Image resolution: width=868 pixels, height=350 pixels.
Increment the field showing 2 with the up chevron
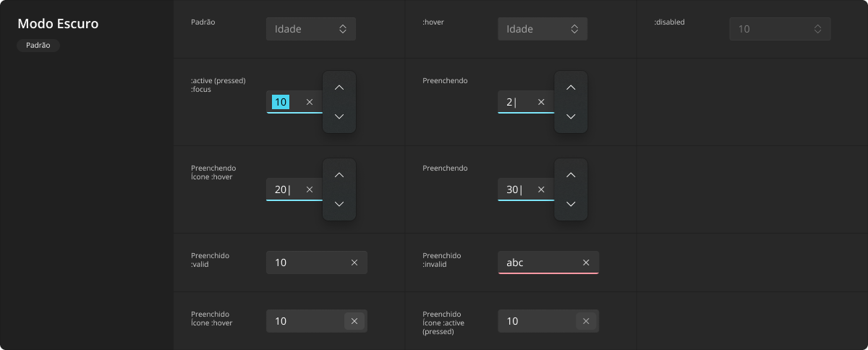pyautogui.click(x=571, y=87)
